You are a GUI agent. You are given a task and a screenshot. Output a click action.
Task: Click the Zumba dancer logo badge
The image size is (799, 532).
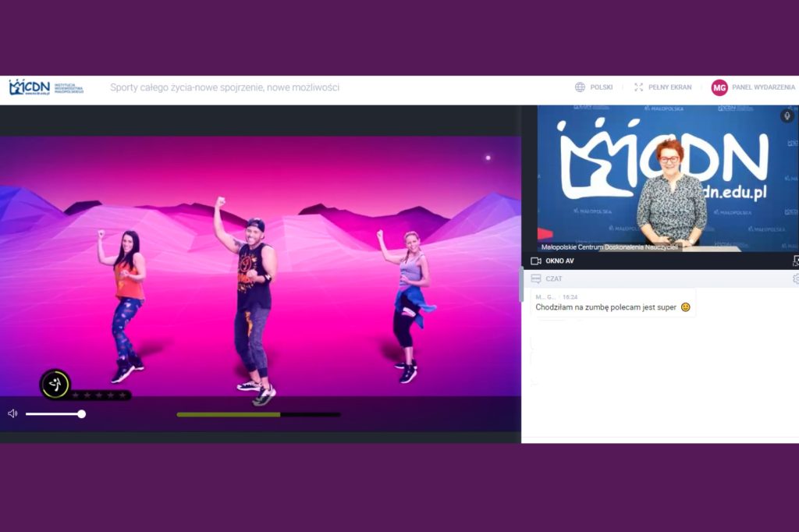coord(55,384)
